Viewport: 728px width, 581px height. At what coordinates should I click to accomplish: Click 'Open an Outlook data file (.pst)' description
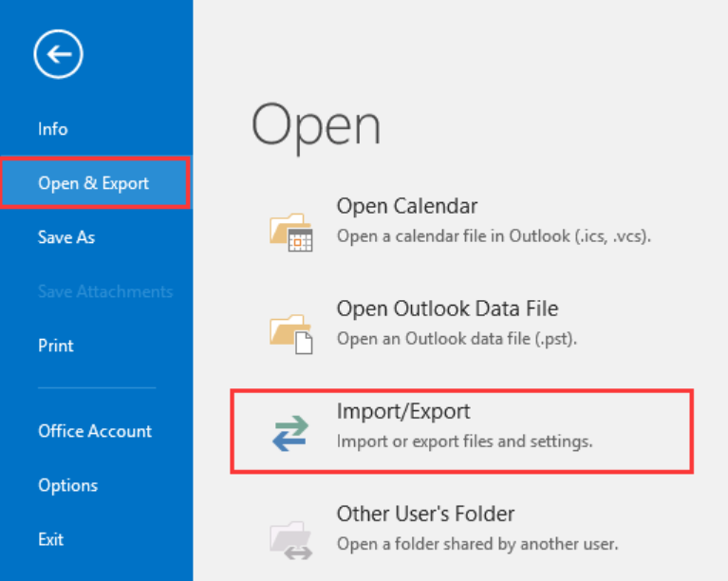[457, 339]
